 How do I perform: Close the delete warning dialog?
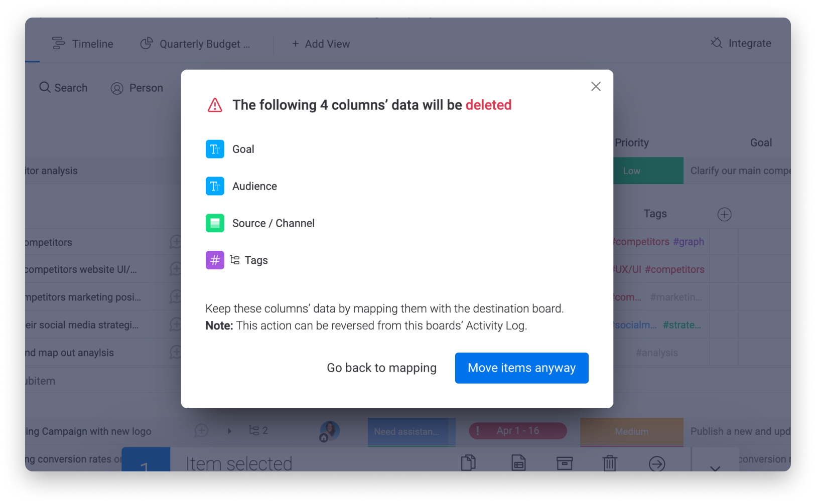point(596,86)
